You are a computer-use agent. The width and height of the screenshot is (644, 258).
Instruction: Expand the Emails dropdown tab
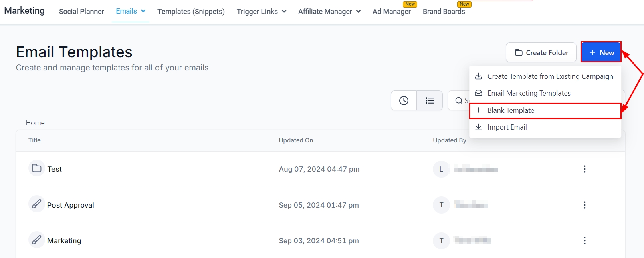[131, 11]
